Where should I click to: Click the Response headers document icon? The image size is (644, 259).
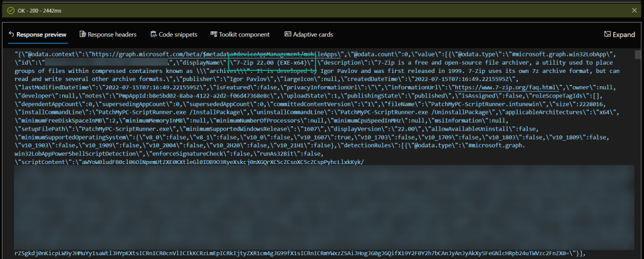pyautogui.click(x=82, y=34)
